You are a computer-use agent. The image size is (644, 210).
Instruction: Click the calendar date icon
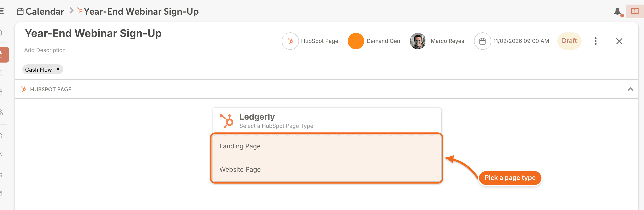tap(482, 41)
